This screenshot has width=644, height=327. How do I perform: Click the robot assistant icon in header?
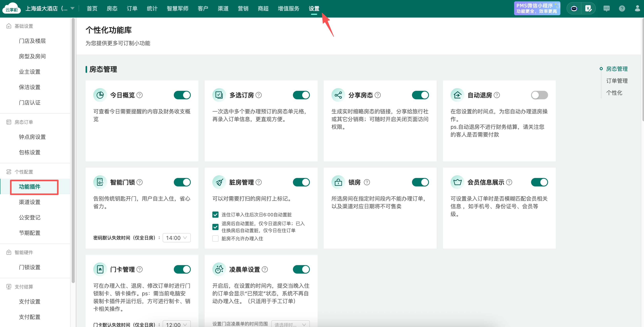click(x=574, y=8)
